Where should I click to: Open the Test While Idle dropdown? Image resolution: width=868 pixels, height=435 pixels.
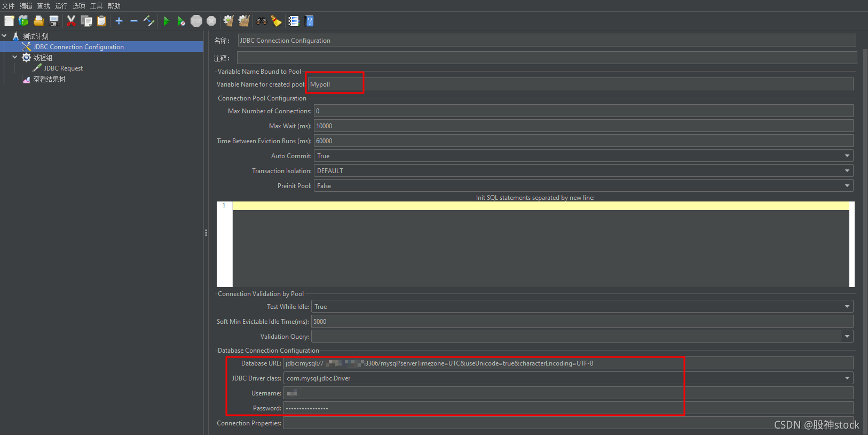pos(582,307)
